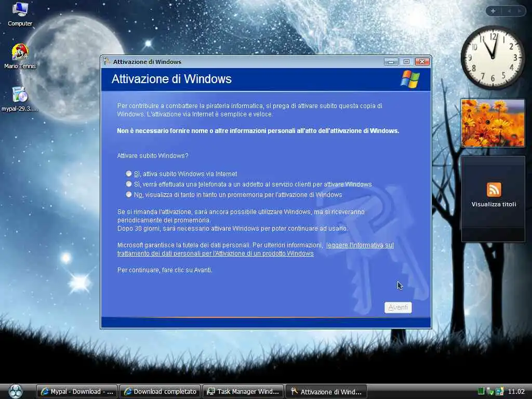The height and width of the screenshot is (399, 532).
Task: Click the Per continuare, fare clic su Avanti text
Action: click(165, 270)
